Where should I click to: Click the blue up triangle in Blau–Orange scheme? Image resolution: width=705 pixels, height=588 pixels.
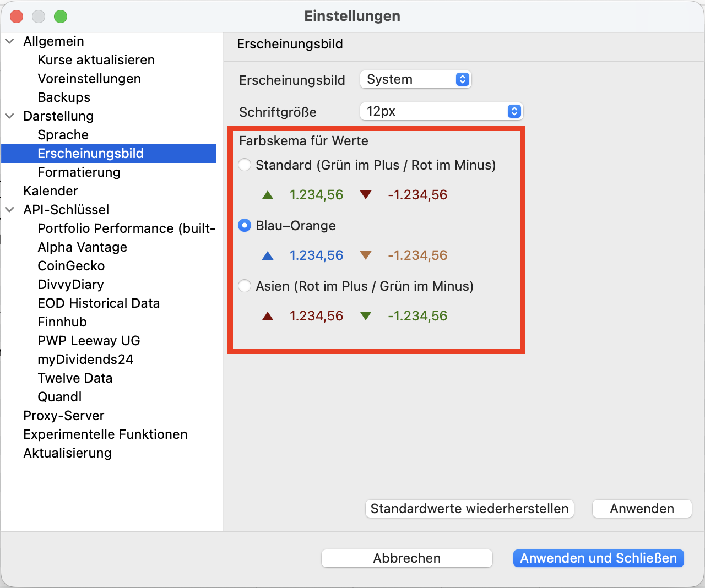pyautogui.click(x=268, y=255)
